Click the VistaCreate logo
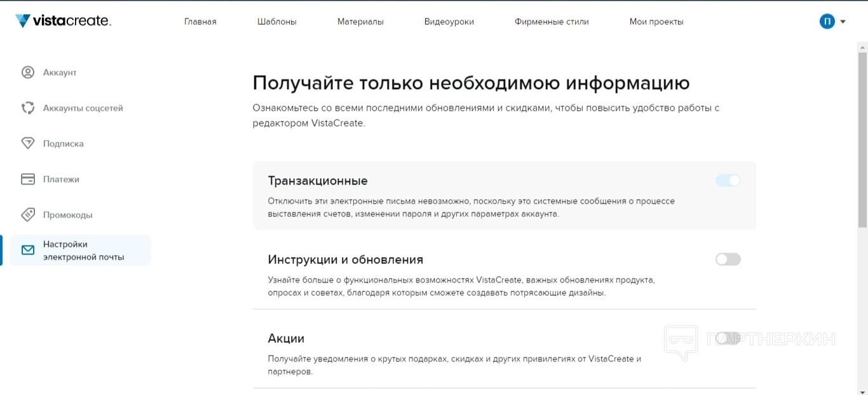868x395 pixels. click(63, 21)
